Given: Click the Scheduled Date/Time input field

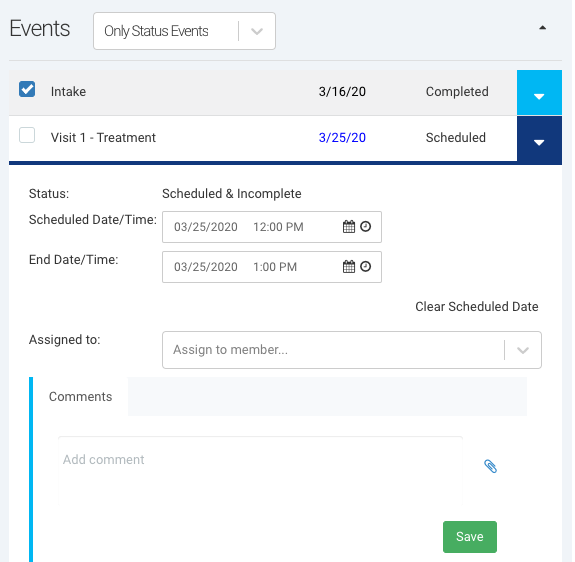Looking at the screenshot, I should (272, 227).
